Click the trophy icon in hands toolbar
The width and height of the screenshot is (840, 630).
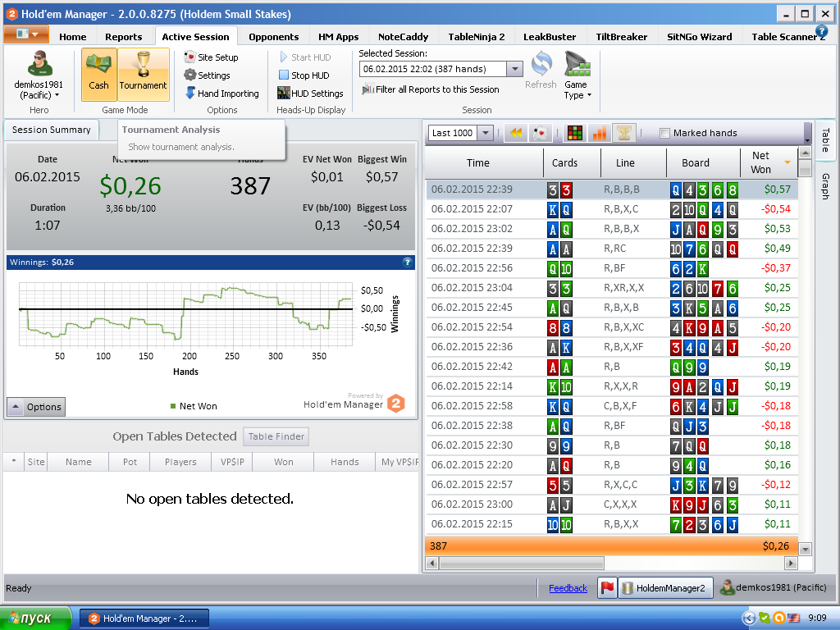click(624, 132)
